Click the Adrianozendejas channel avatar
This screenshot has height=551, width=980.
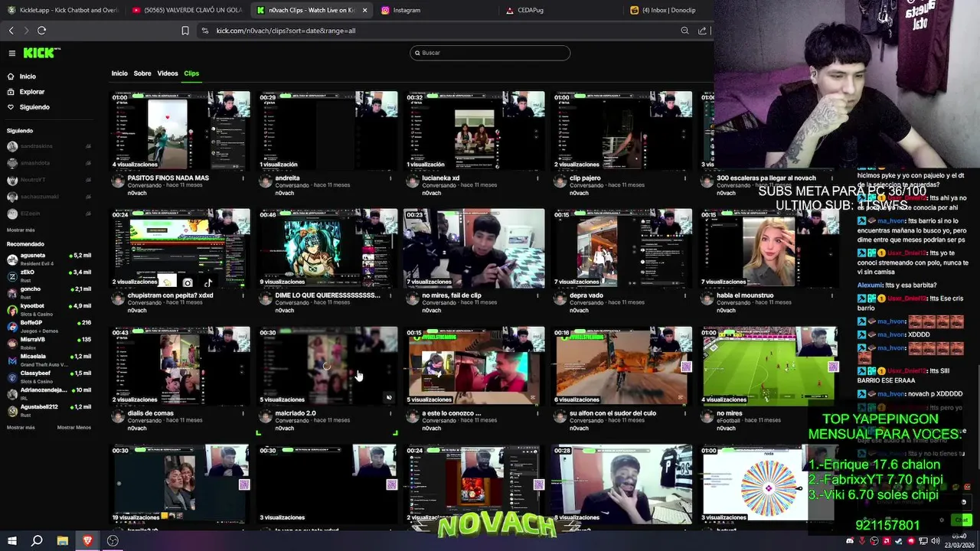click(x=12, y=394)
